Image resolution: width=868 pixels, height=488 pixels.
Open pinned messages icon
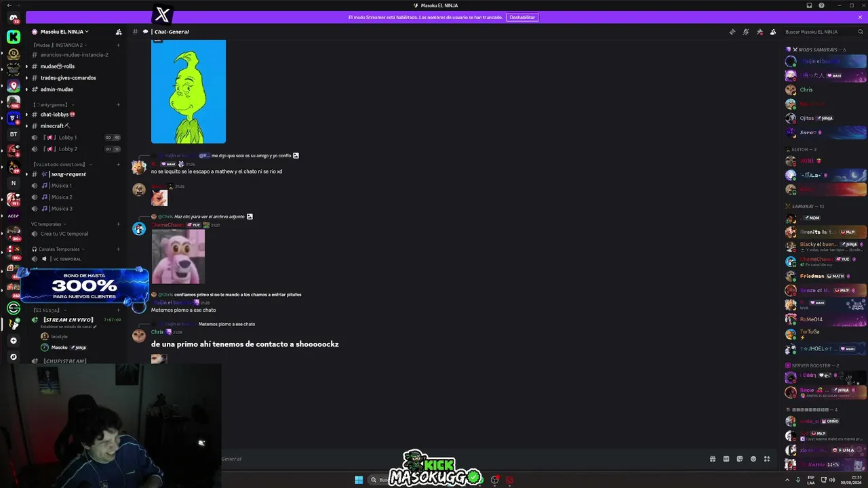tap(759, 32)
